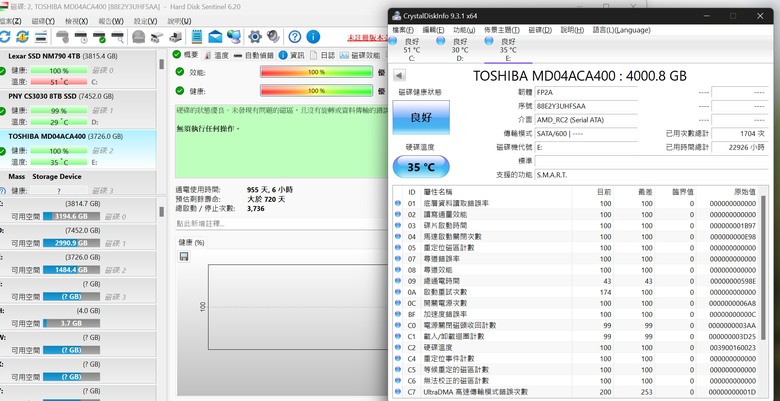The width and height of the screenshot is (780, 401).
Task: Select the D: 30 °C disk in CrystalDiskInfo
Action: [459, 50]
